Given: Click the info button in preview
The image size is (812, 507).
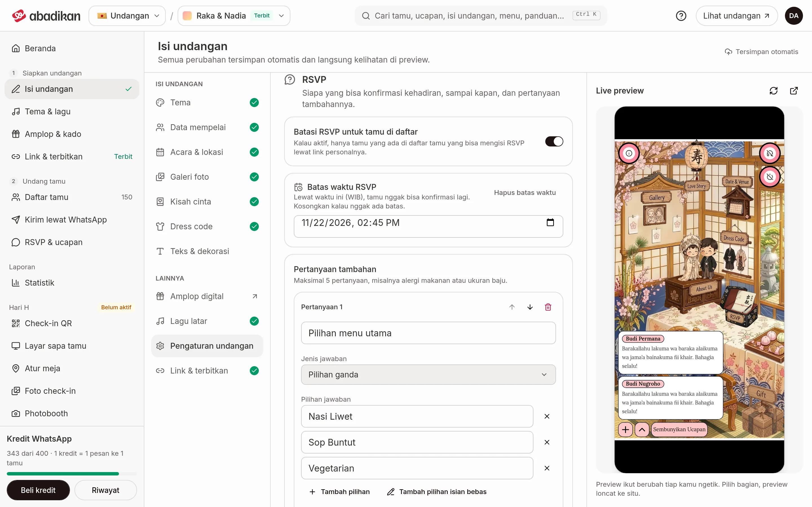Looking at the screenshot, I should coord(629,153).
